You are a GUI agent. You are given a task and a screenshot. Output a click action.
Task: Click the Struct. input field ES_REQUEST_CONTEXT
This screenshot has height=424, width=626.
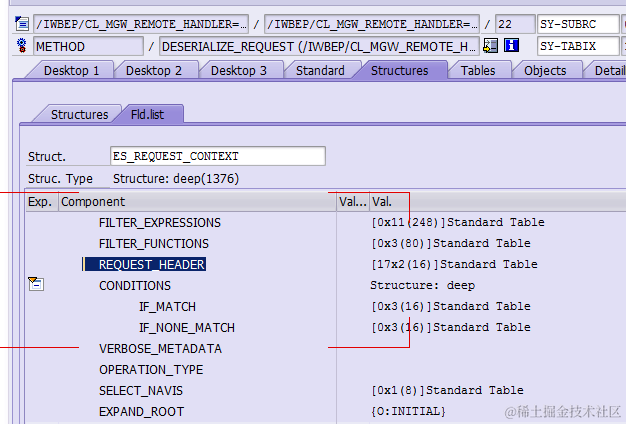click(218, 156)
